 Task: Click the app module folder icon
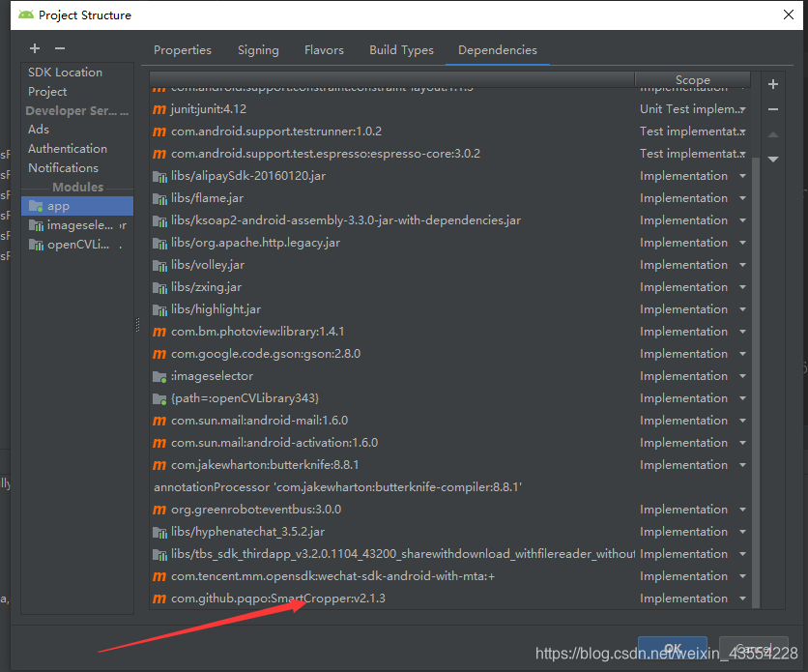point(36,206)
